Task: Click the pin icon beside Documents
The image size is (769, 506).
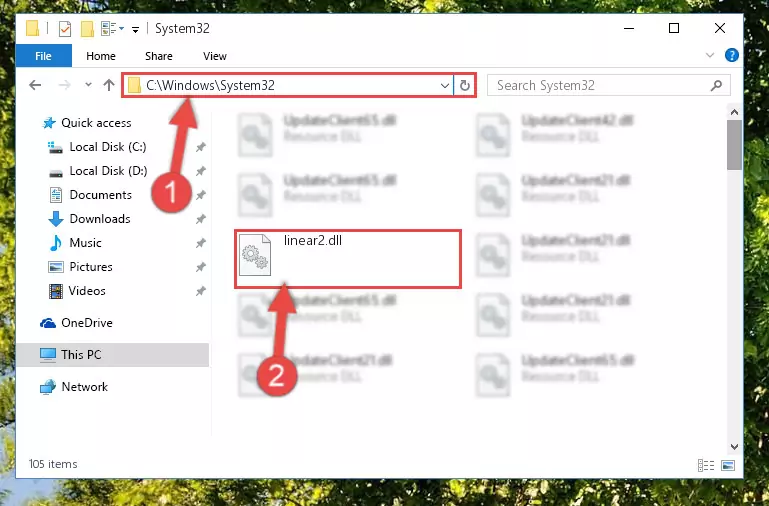Action: click(x=201, y=195)
